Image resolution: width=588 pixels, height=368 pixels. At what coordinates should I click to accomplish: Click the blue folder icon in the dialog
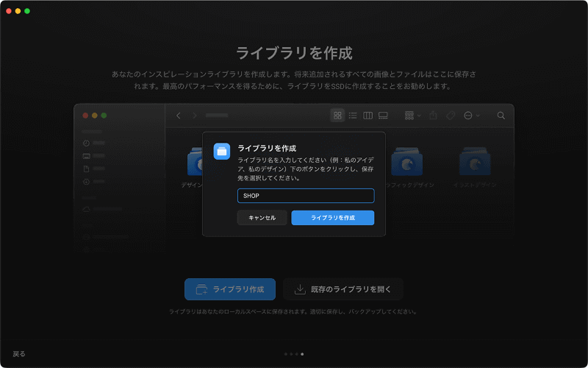pos(222,152)
